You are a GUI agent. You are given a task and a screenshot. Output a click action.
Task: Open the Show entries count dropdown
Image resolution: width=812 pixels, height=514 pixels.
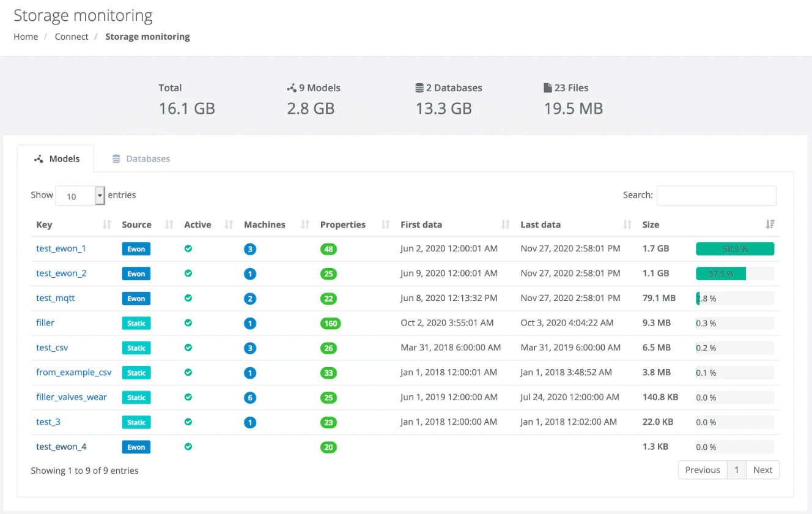81,196
